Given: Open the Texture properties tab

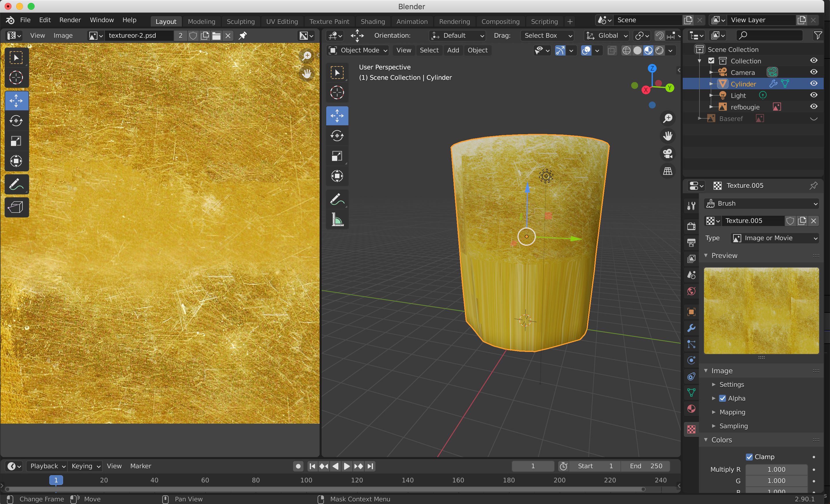Looking at the screenshot, I should 691,429.
